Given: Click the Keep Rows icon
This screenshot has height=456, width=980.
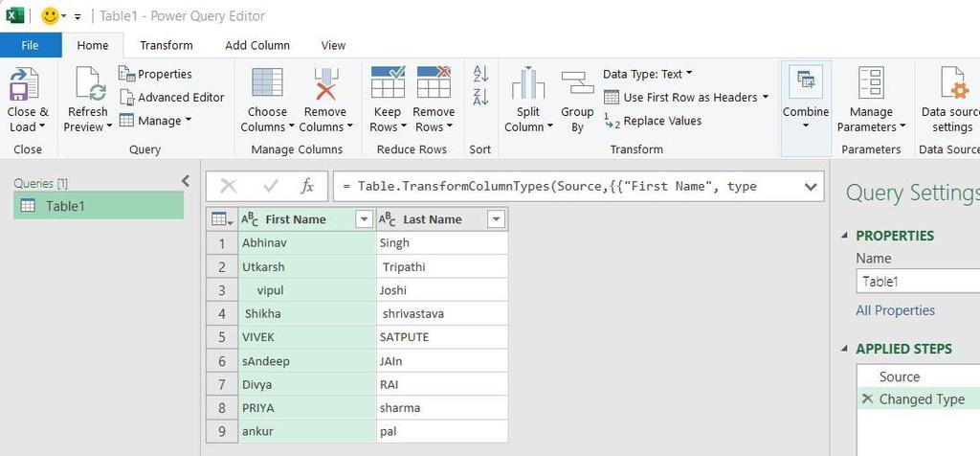Looking at the screenshot, I should point(388,84).
